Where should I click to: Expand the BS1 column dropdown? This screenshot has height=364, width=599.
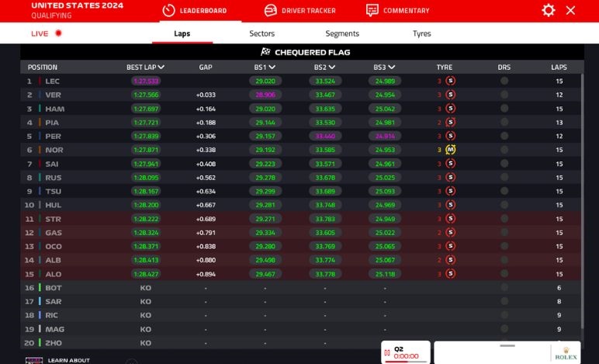(272, 68)
